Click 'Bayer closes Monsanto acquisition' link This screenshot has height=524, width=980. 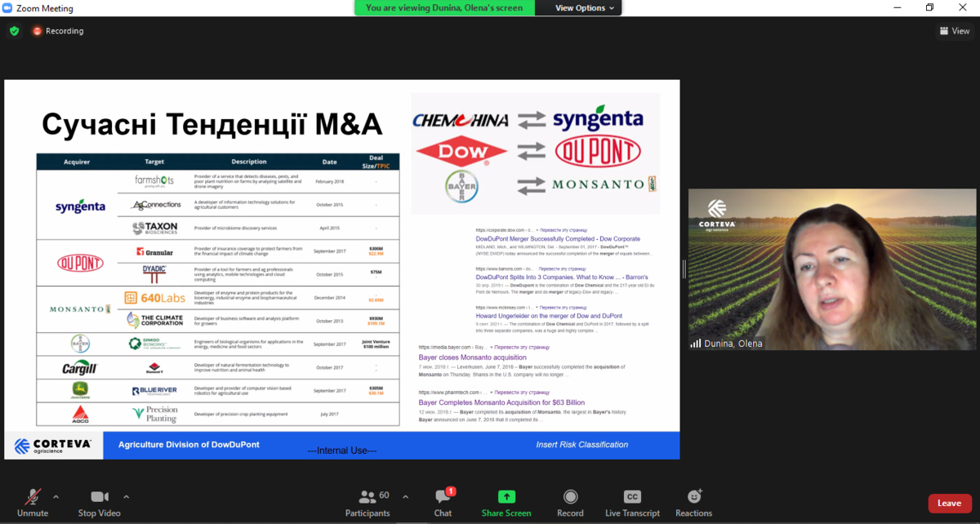pyautogui.click(x=471, y=357)
